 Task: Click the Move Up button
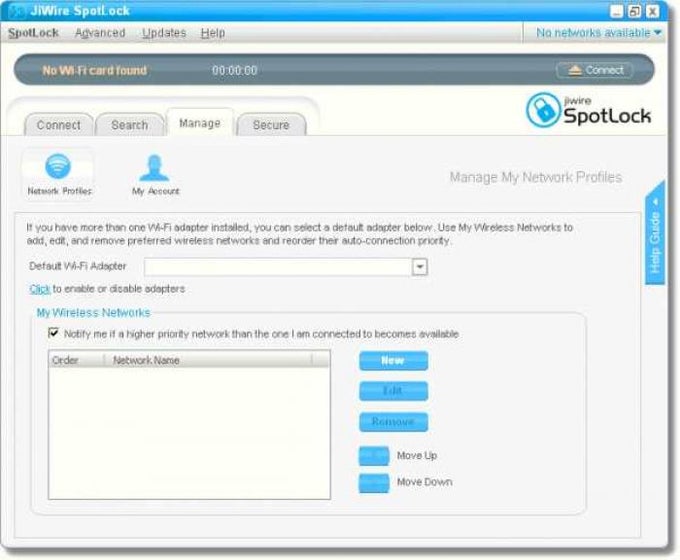click(374, 456)
